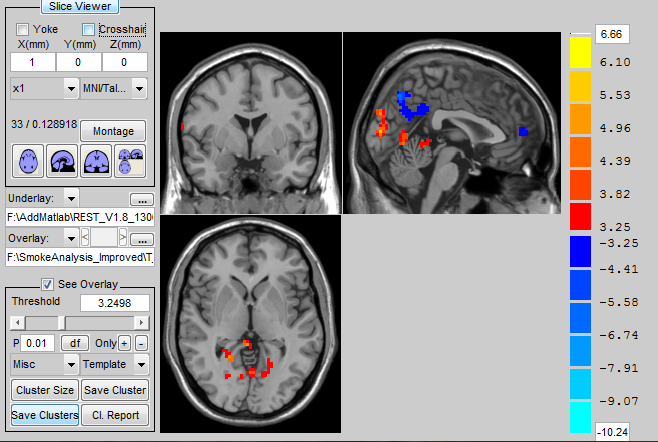
Task: Click the Cluster Size button
Action: (45, 390)
